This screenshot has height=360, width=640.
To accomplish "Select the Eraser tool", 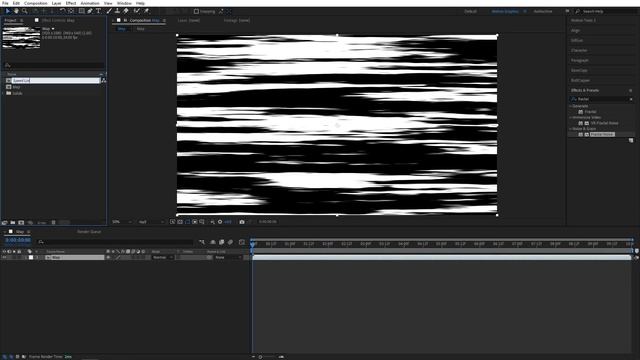I will 126,11.
